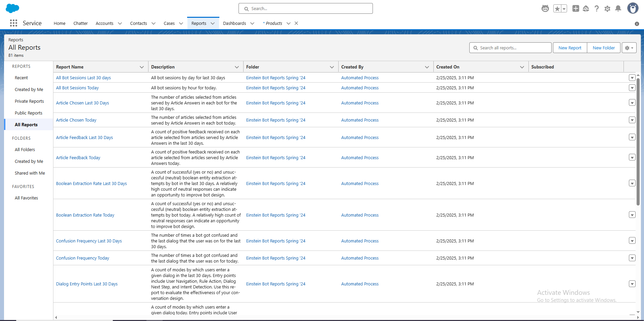The image size is (644, 321).
Task: Open the list view controls gear button
Action: 629,48
